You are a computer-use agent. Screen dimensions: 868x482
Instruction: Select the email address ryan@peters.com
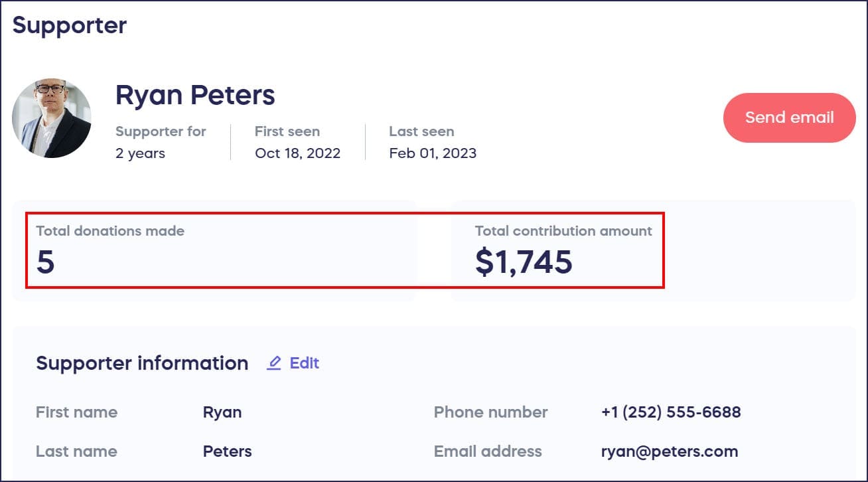click(x=669, y=451)
